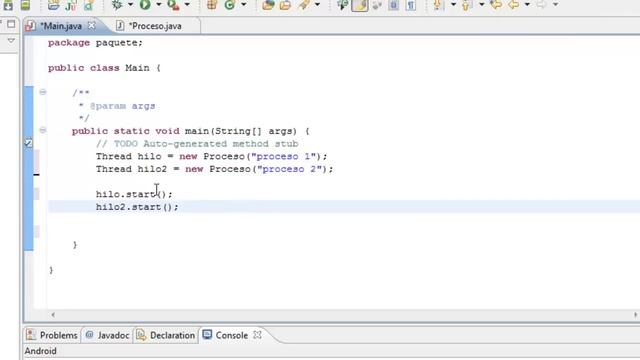Click the 'package paquete;' code line
Image resolution: width=640 pixels, height=360 pixels.
pyautogui.click(x=96, y=43)
